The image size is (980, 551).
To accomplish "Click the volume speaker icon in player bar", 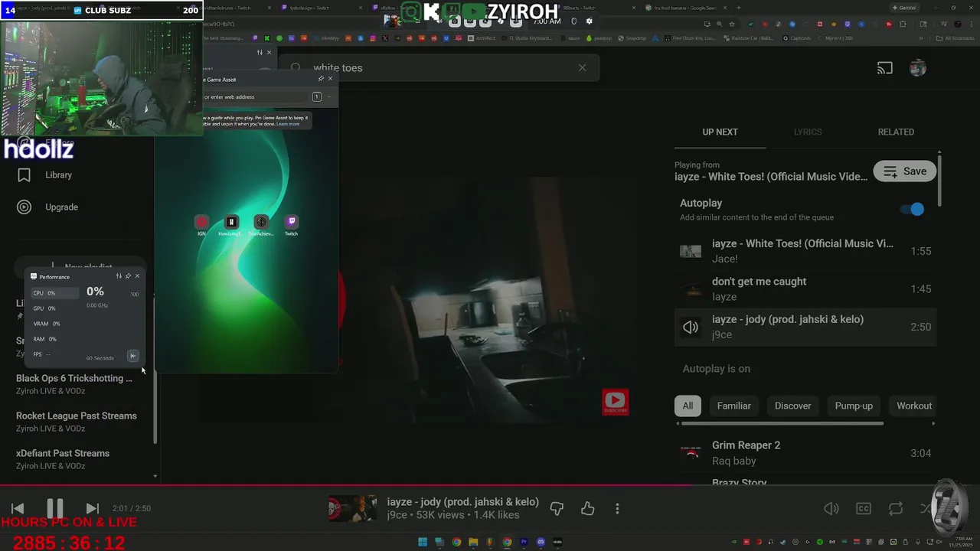I will pyautogui.click(x=831, y=508).
